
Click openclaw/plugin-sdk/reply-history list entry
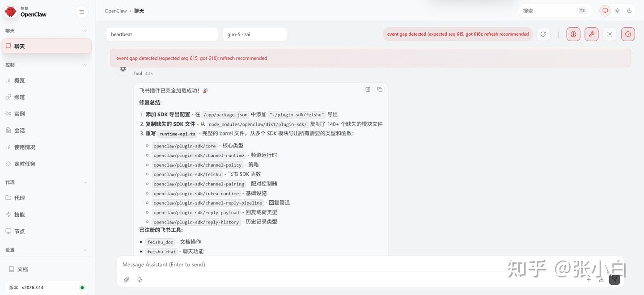click(196, 222)
